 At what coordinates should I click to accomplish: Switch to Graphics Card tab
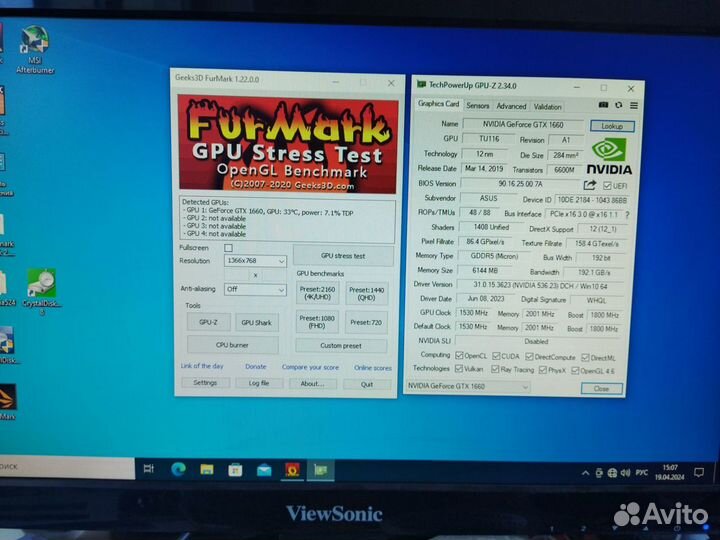click(438, 104)
